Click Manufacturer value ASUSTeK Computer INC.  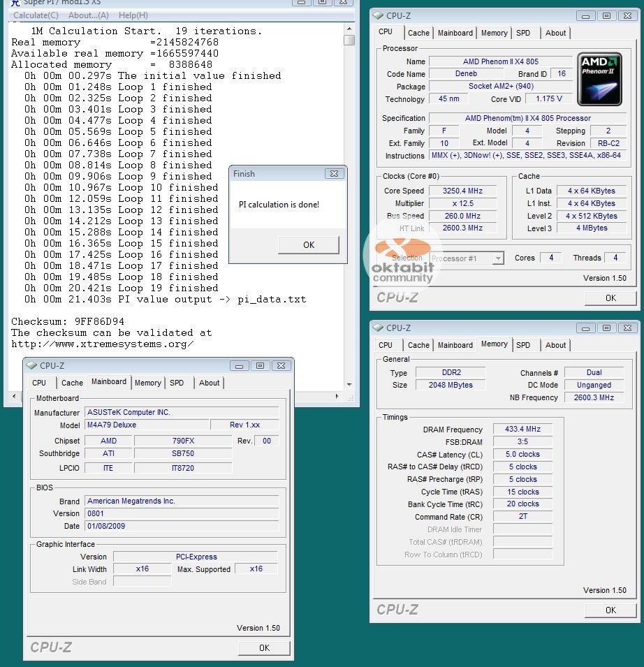tap(182, 412)
